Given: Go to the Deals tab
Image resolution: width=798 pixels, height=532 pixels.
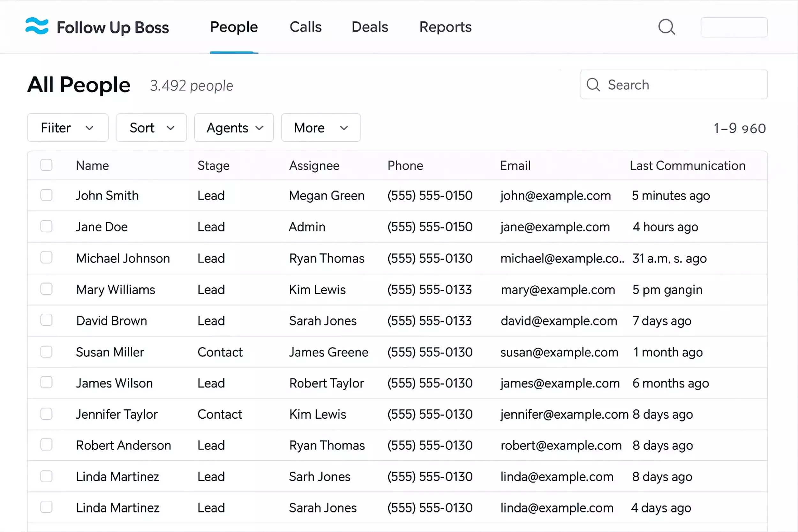Looking at the screenshot, I should (x=370, y=27).
